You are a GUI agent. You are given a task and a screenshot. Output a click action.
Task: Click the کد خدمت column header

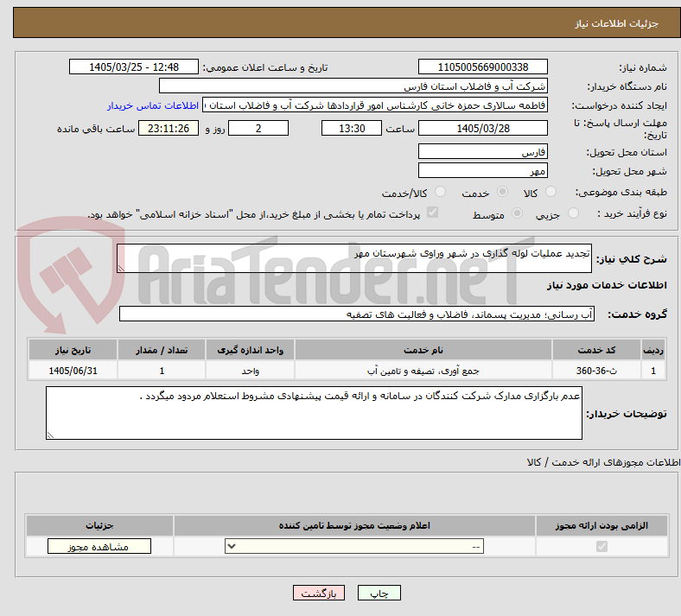point(597,350)
